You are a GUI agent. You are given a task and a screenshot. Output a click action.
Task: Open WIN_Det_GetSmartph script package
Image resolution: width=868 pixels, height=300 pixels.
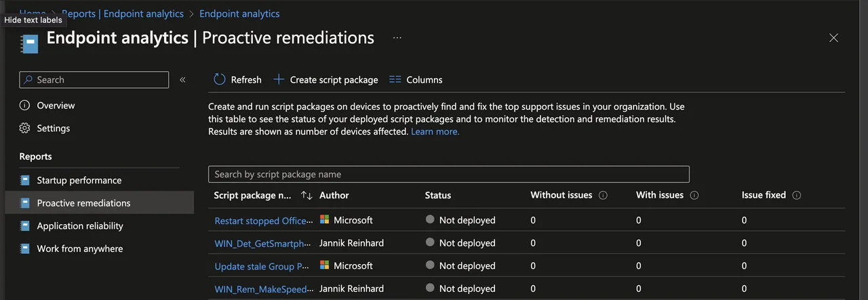click(264, 243)
